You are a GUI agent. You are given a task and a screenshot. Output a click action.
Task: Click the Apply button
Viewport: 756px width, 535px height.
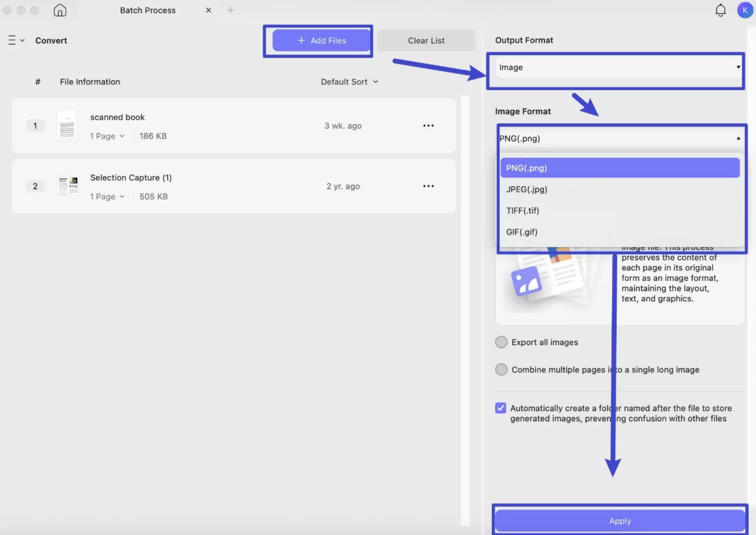[x=619, y=521]
